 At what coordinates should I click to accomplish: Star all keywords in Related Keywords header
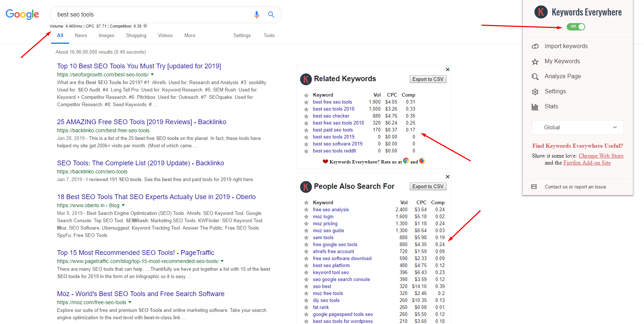click(306, 96)
